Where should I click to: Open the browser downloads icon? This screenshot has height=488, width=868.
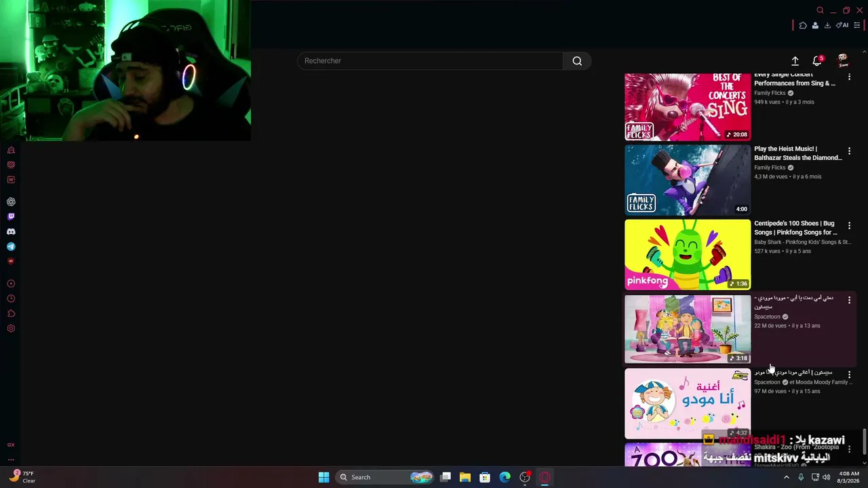(x=827, y=26)
